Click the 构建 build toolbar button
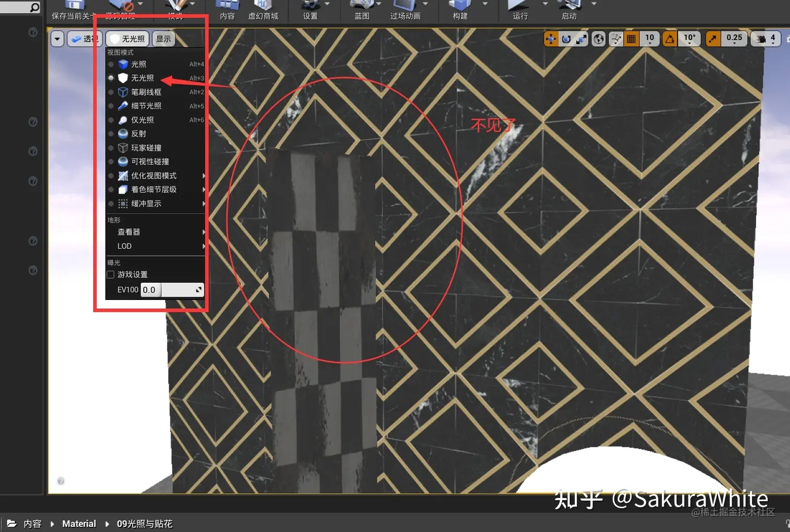 pos(460,10)
